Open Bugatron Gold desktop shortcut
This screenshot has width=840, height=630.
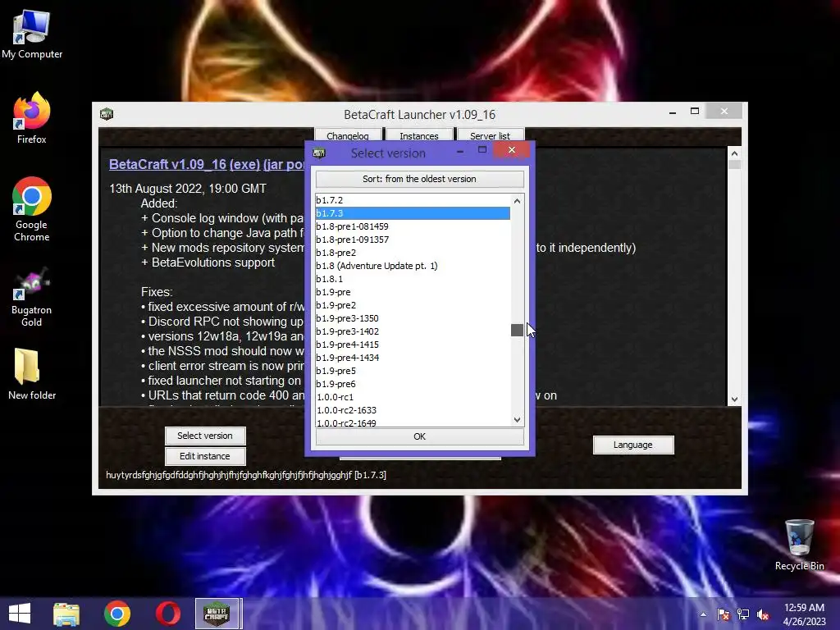(32, 297)
